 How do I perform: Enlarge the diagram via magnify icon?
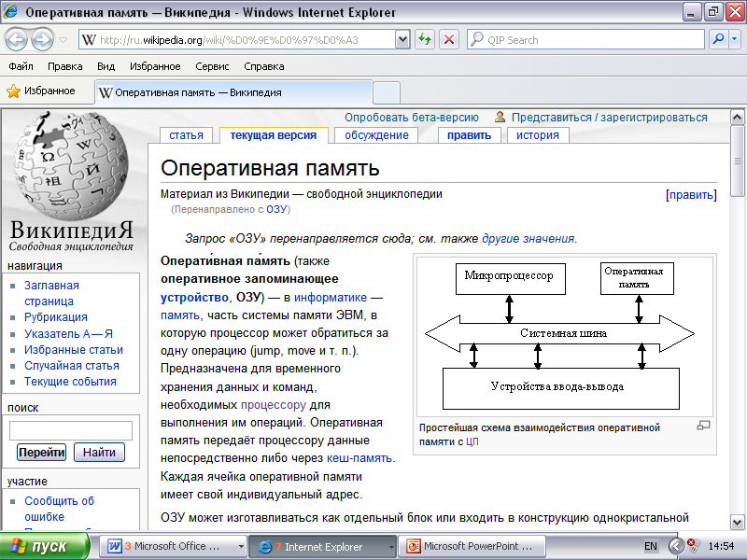pos(703,426)
